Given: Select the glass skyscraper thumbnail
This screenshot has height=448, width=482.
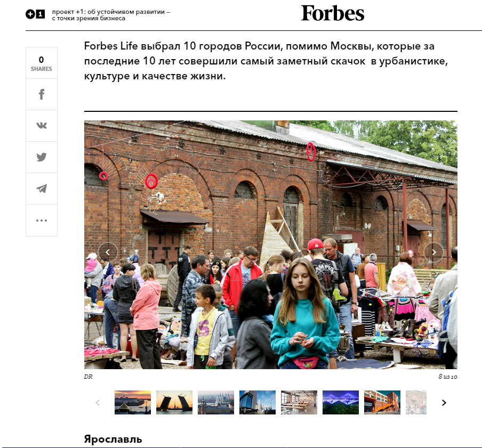Looking at the screenshot, I should coord(258,402).
